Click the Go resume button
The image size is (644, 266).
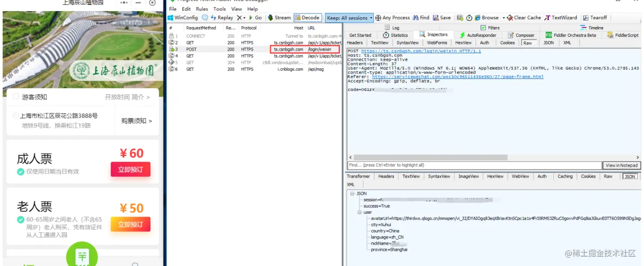pos(255,18)
